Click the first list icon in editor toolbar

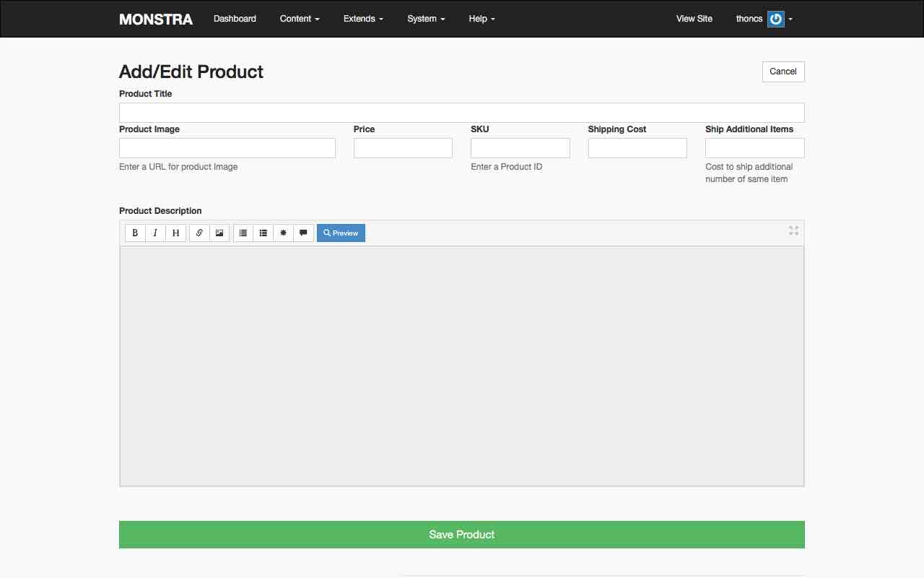243,233
